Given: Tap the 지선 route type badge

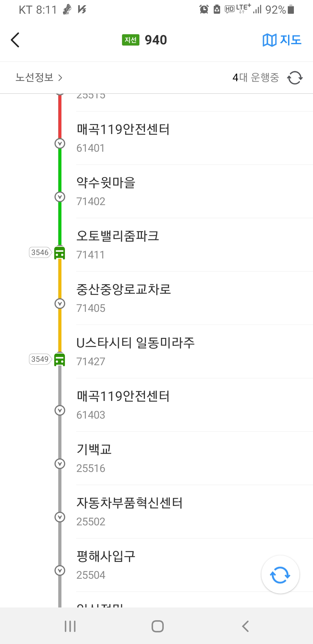Looking at the screenshot, I should [x=130, y=40].
